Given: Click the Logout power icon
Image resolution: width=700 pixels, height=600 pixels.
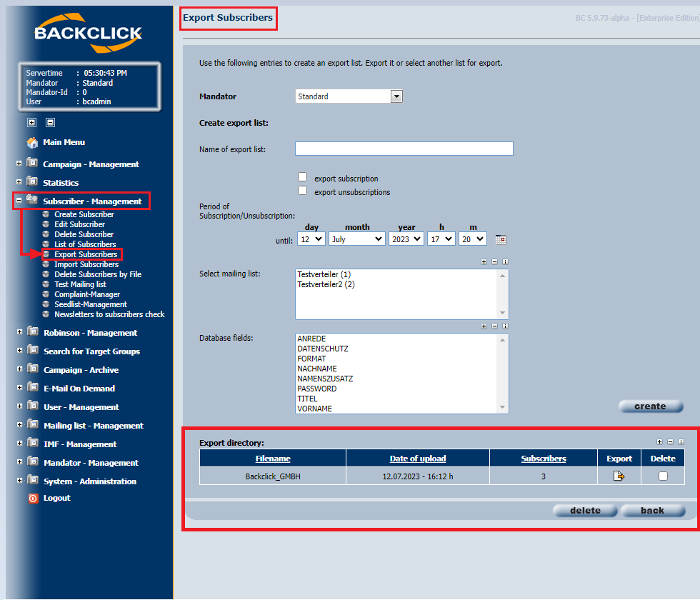Looking at the screenshot, I should [33, 499].
